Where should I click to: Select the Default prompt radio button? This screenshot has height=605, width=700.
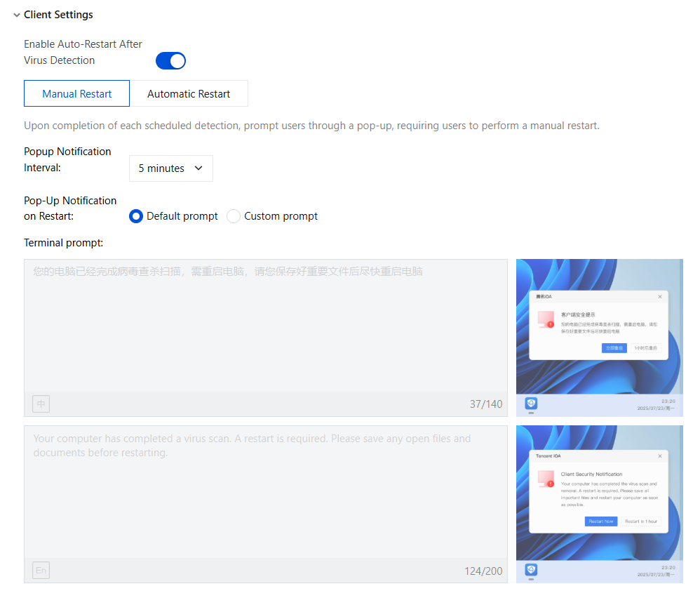(135, 216)
